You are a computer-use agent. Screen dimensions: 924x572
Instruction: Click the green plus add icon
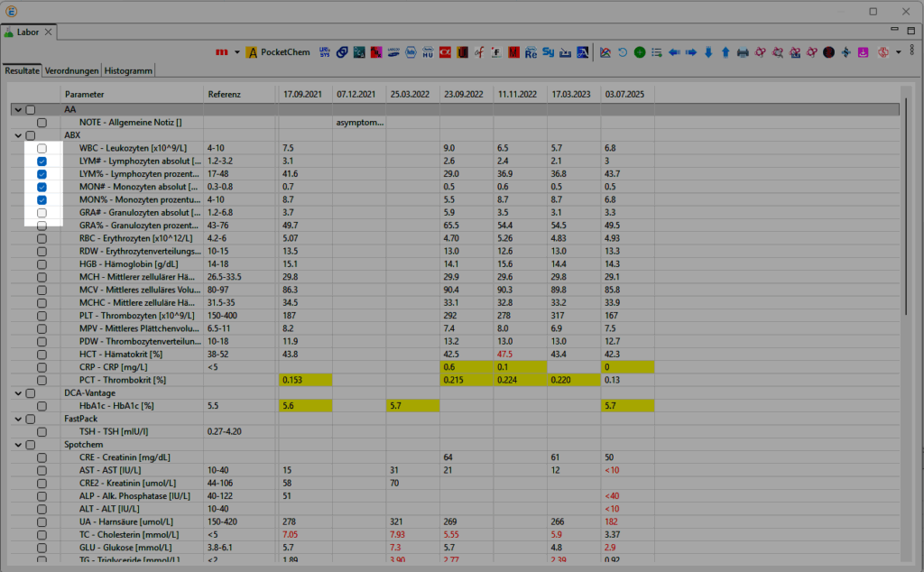[x=639, y=52]
